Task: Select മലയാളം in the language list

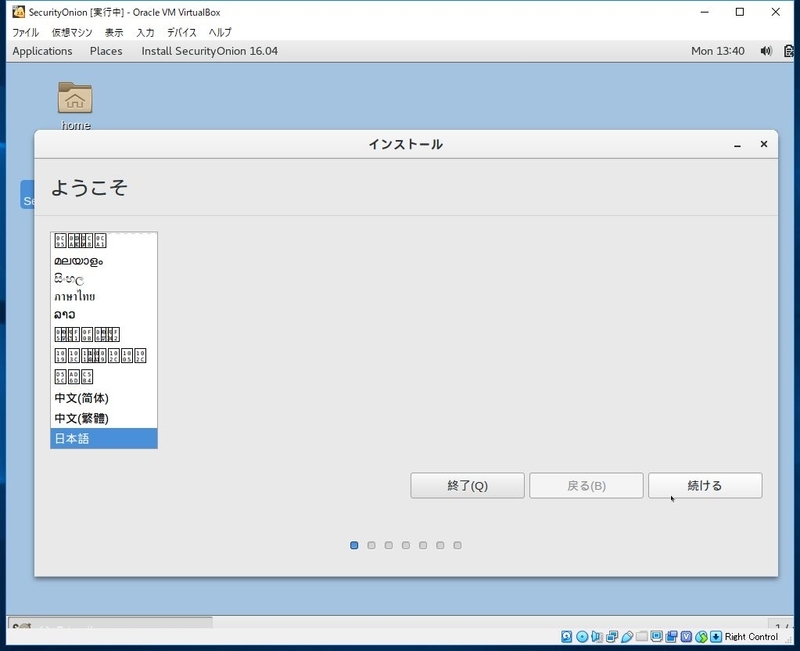Action: pos(104,261)
